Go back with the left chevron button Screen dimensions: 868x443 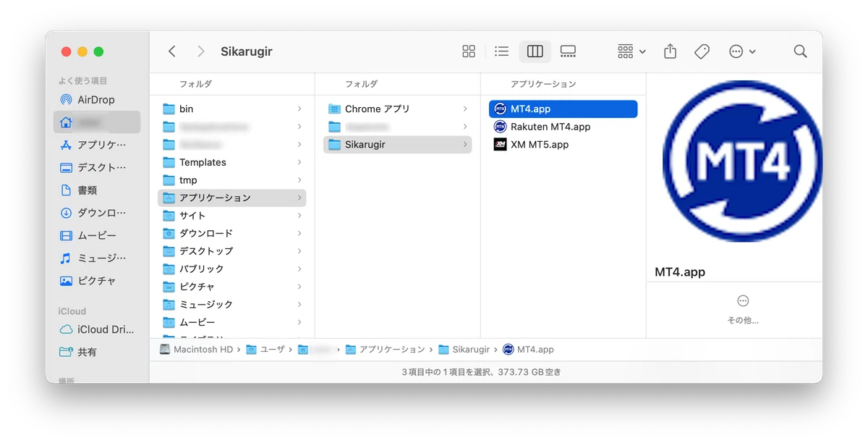(x=172, y=51)
